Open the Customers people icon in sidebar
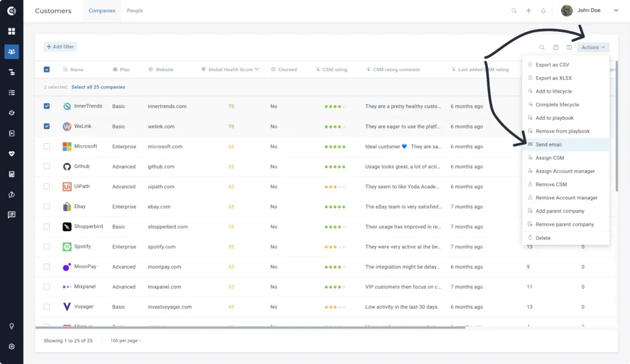Image resolution: width=630 pixels, height=364 pixels. pyautogui.click(x=12, y=52)
